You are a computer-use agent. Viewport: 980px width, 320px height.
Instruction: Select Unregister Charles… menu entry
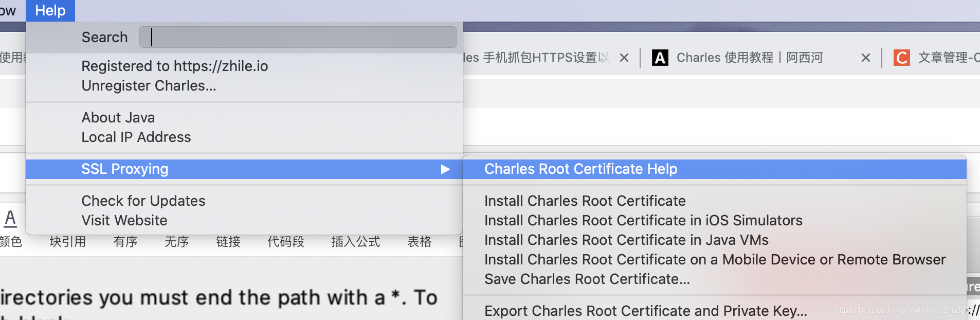click(244, 85)
